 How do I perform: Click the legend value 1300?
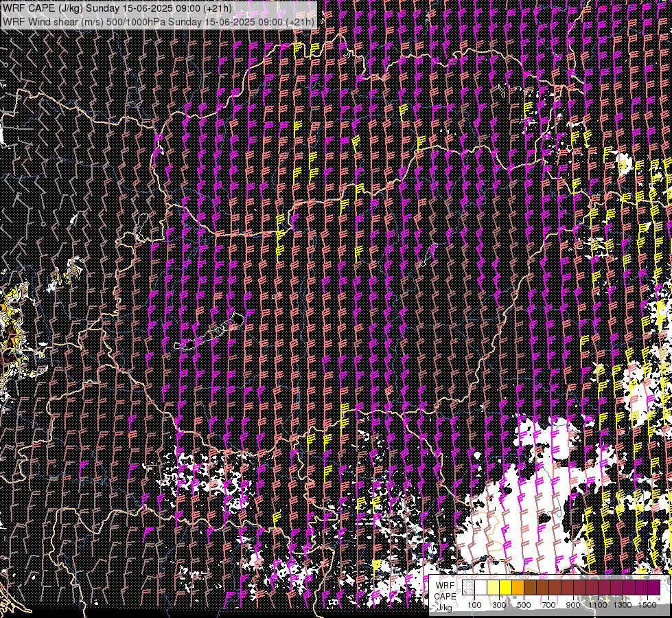point(623,605)
